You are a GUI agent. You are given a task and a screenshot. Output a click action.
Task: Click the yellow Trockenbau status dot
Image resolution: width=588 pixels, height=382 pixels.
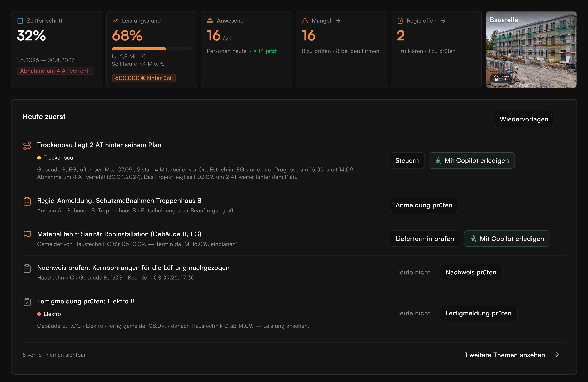[x=39, y=158]
